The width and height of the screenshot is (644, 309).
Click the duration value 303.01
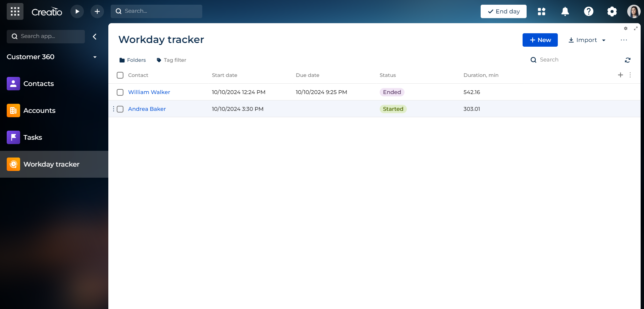point(472,109)
